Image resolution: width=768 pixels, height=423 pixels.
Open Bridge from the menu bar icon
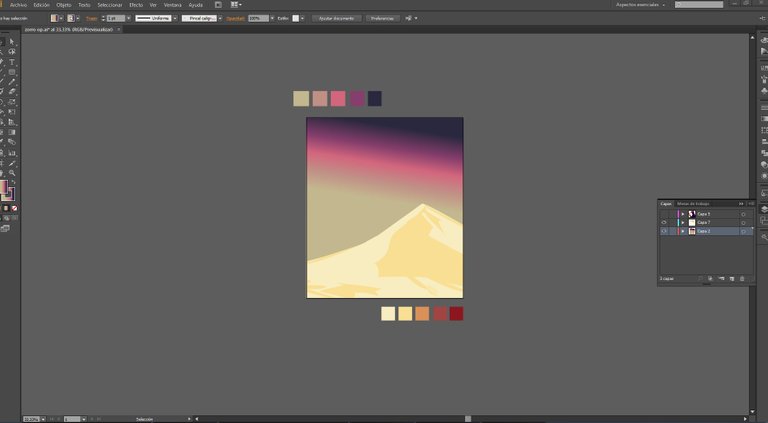pyautogui.click(x=218, y=5)
